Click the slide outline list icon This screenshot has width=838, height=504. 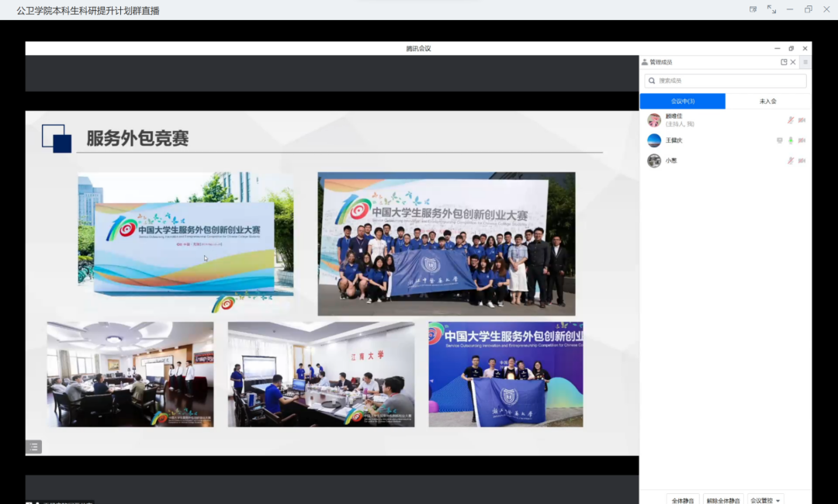pos(33,447)
